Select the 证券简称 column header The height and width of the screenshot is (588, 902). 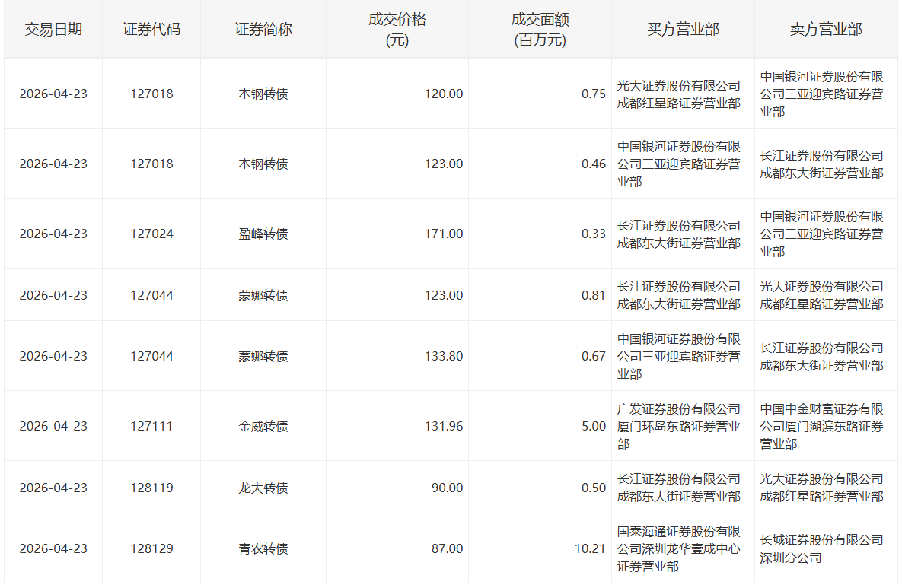[x=263, y=30]
